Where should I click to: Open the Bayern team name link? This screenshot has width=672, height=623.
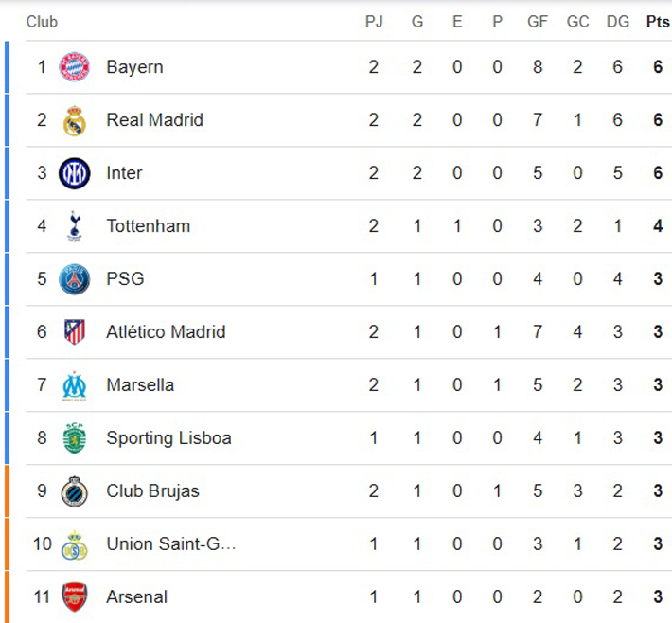pos(134,67)
